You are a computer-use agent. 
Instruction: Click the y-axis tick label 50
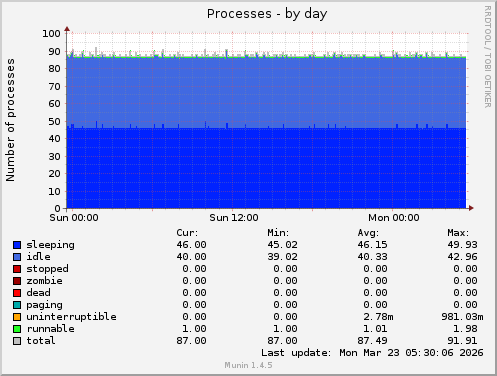pos(55,122)
